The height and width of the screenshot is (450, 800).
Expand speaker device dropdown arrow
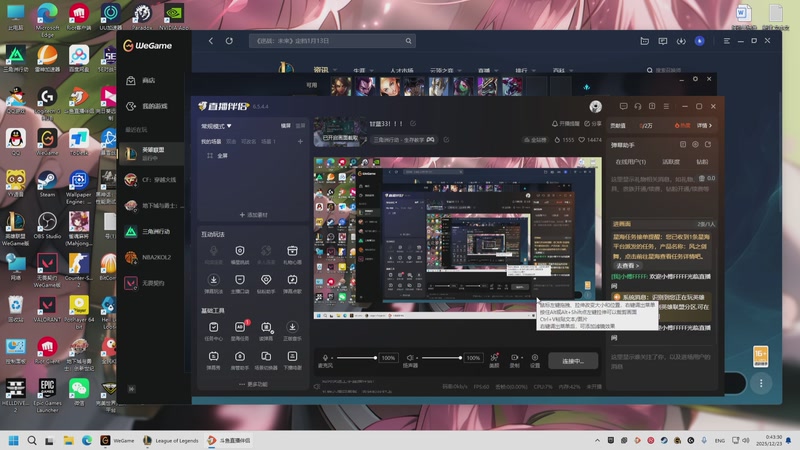coord(417,358)
